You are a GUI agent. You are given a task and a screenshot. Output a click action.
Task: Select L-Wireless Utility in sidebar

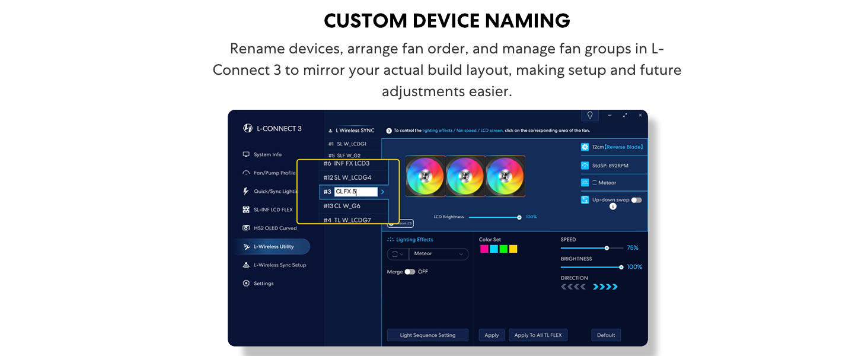pyautogui.click(x=272, y=247)
